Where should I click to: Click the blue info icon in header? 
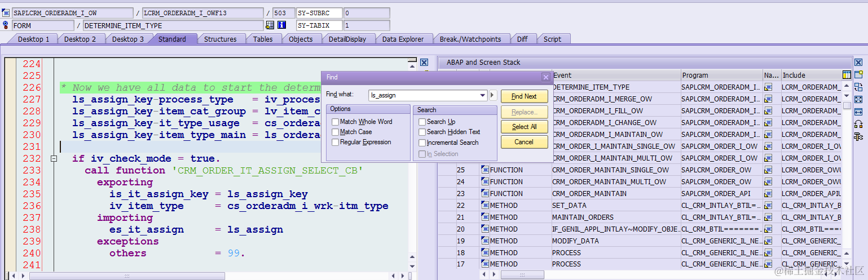pos(281,25)
